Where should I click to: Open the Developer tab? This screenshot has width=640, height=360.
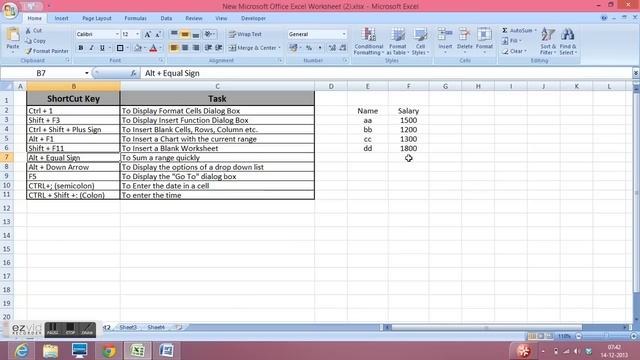coord(253,18)
